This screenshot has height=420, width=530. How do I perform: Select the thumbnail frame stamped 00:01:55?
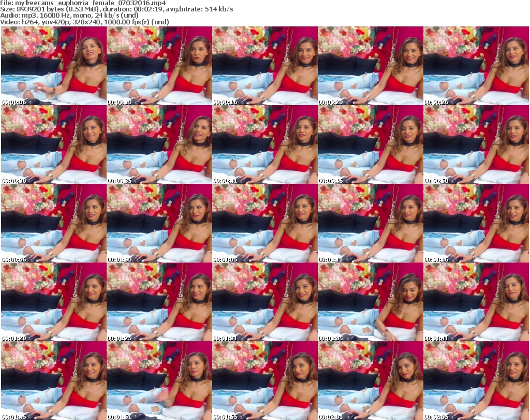click(265, 381)
